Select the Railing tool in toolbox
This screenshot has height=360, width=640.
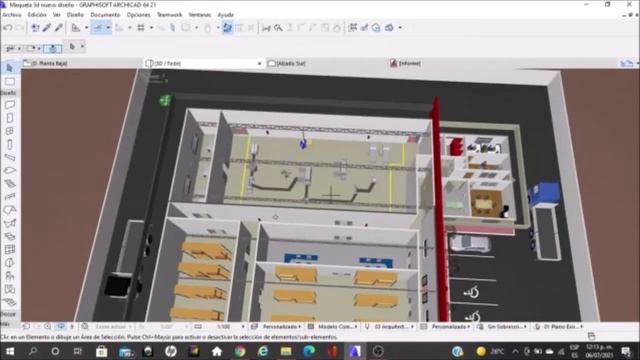pyautogui.click(x=10, y=197)
